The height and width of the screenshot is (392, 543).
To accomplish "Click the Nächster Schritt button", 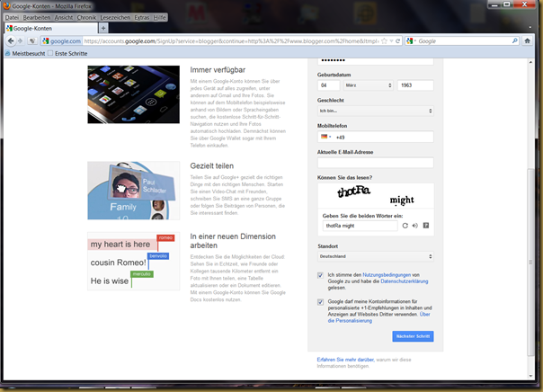I will [413, 336].
